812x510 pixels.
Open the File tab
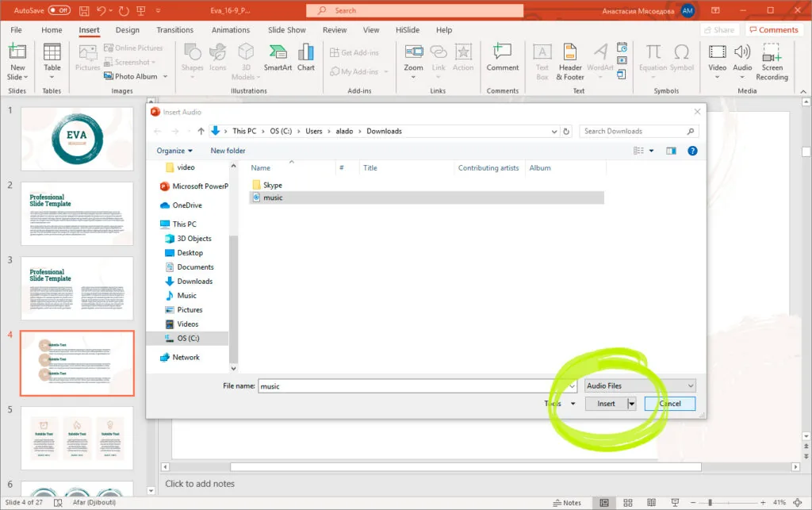pos(16,30)
